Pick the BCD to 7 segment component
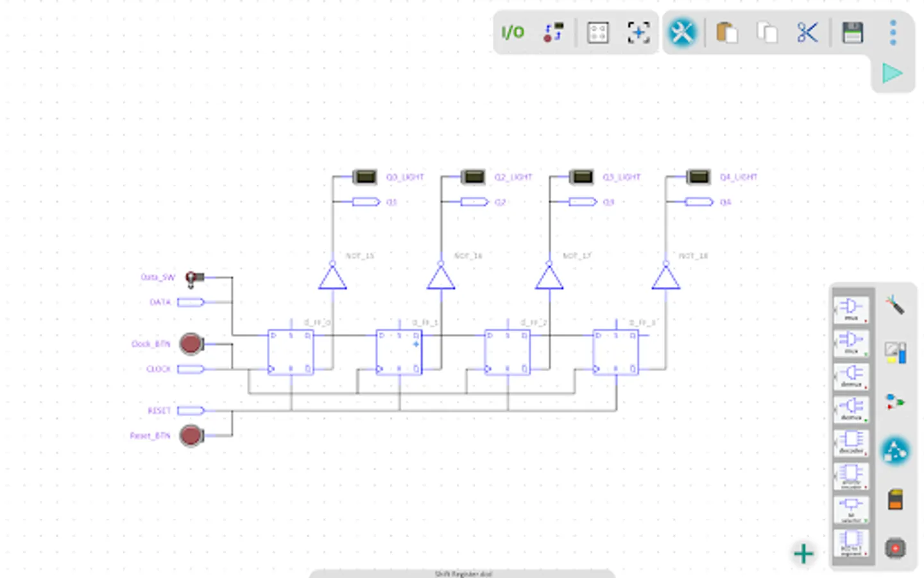Screen dimensions: 924x578 pos(851,543)
